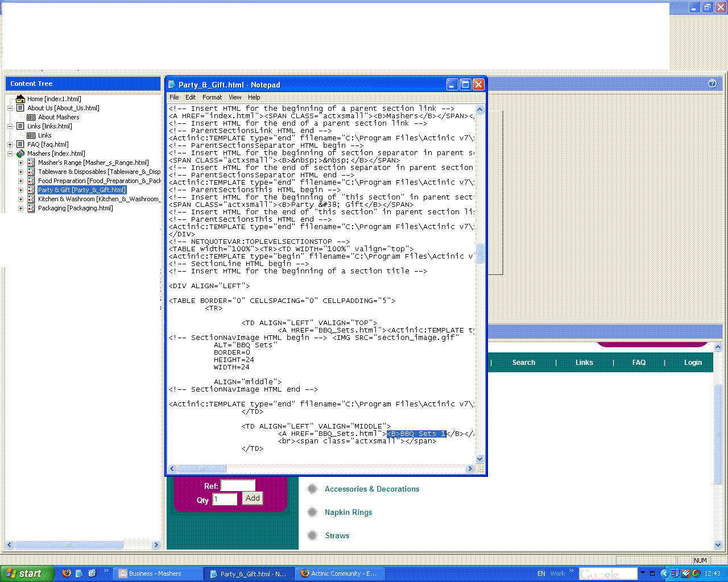Collapse the Mashers tree node
728x582 pixels.
10,153
